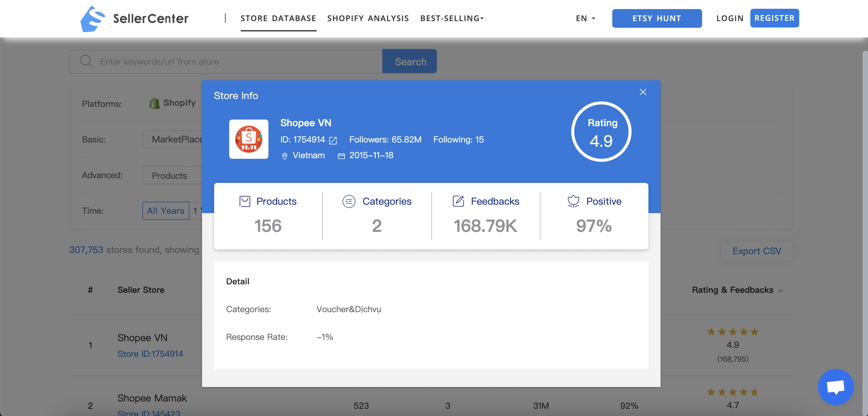Image resolution: width=868 pixels, height=416 pixels.
Task: Select the All Years time filter
Action: 166,211
